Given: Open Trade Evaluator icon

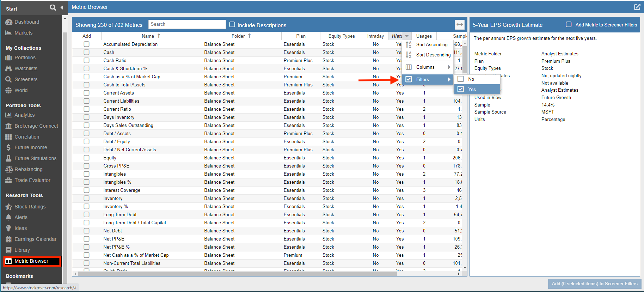Looking at the screenshot, I should click(9, 180).
